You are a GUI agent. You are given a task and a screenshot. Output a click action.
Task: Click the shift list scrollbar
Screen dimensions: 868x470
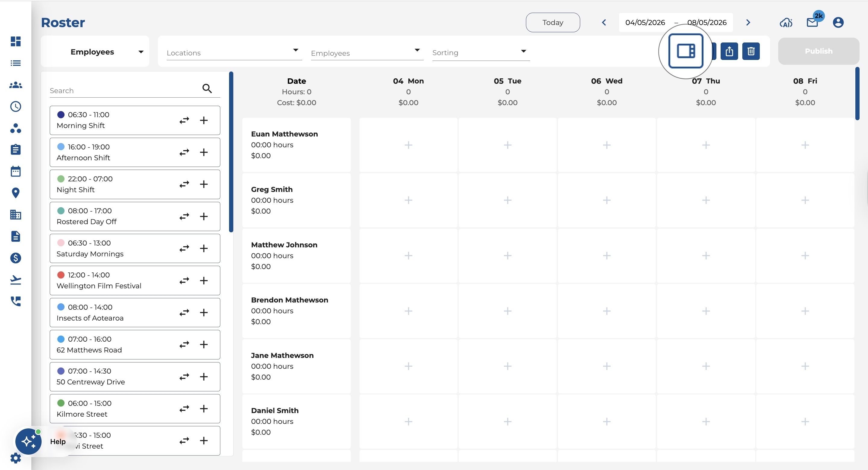(x=231, y=152)
